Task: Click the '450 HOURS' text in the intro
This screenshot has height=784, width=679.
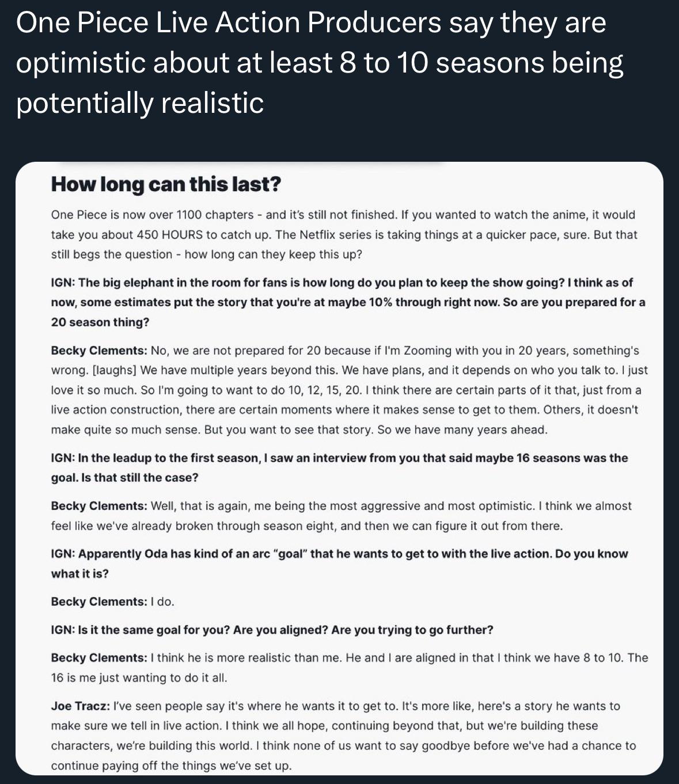Action: [x=168, y=234]
